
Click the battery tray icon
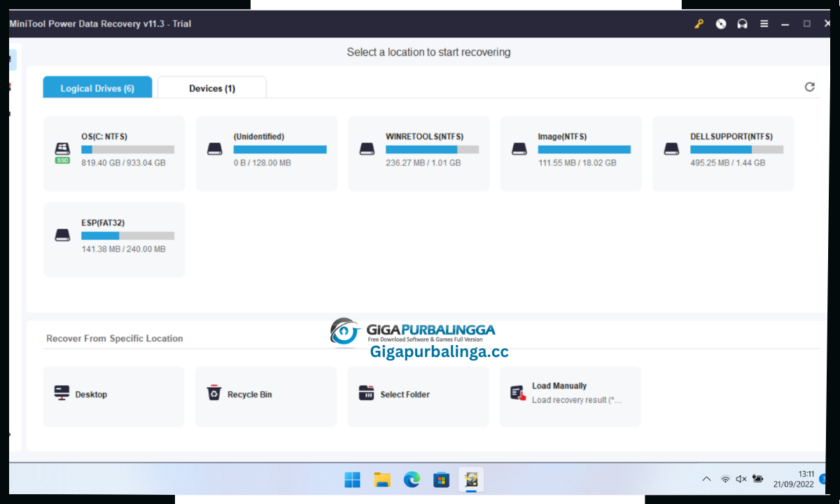(x=758, y=479)
